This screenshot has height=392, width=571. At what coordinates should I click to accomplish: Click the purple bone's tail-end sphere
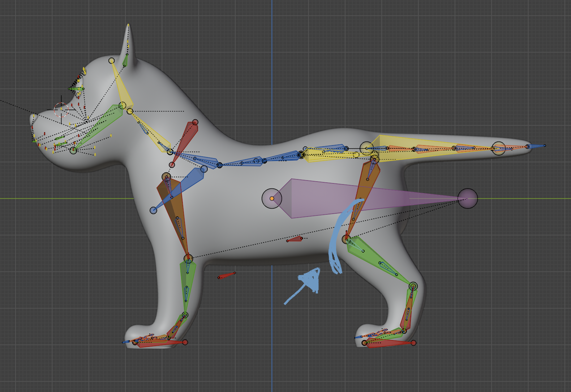pyautogui.click(x=468, y=198)
